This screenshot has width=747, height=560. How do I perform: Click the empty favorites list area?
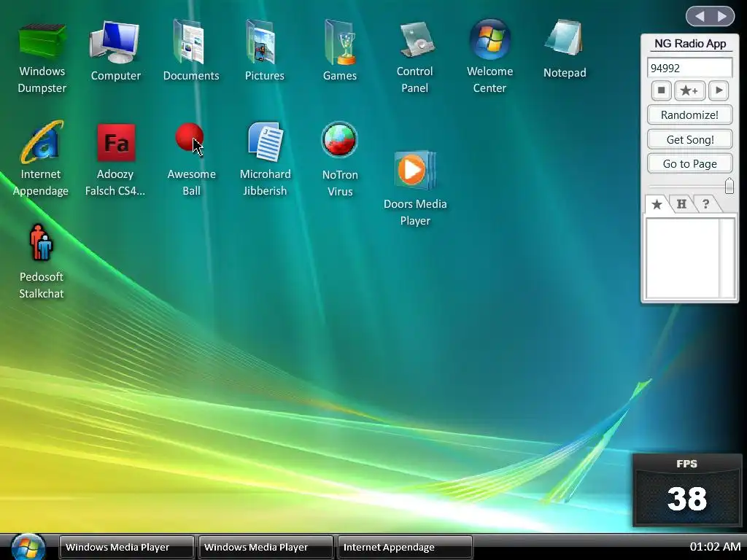682,257
